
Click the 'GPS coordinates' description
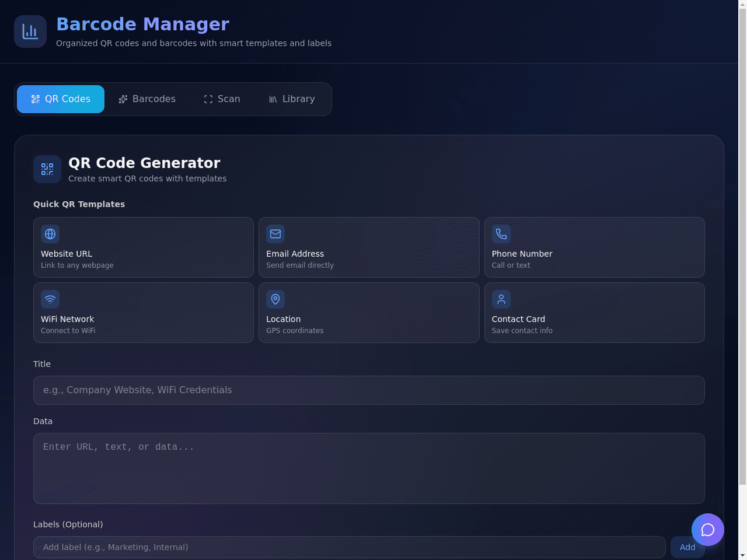[x=295, y=331]
